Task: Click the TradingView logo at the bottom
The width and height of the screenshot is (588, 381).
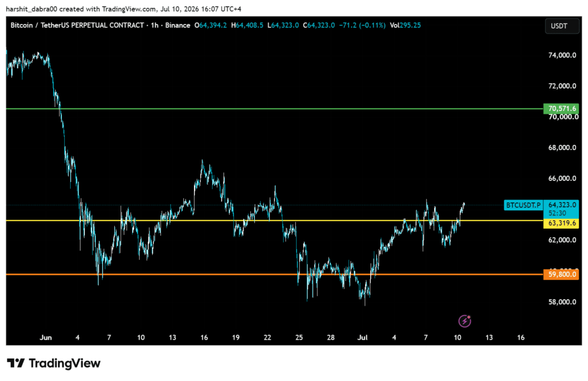Action: [53, 363]
